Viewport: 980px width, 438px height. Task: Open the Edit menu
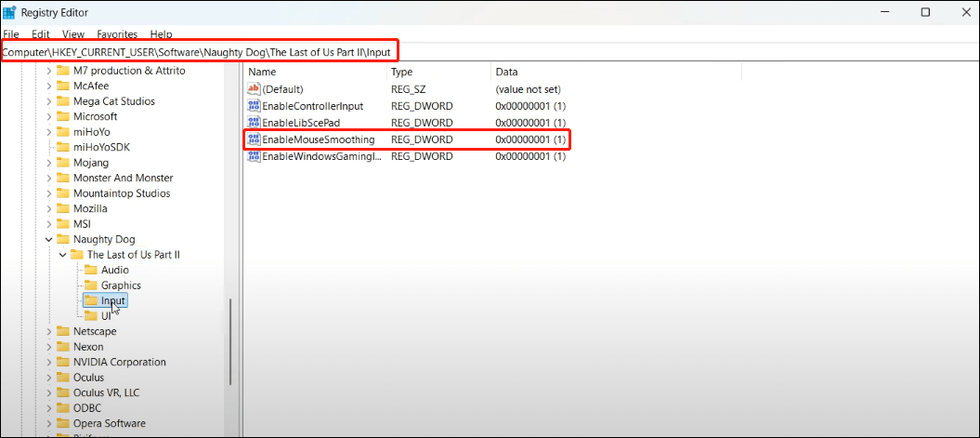click(x=41, y=33)
